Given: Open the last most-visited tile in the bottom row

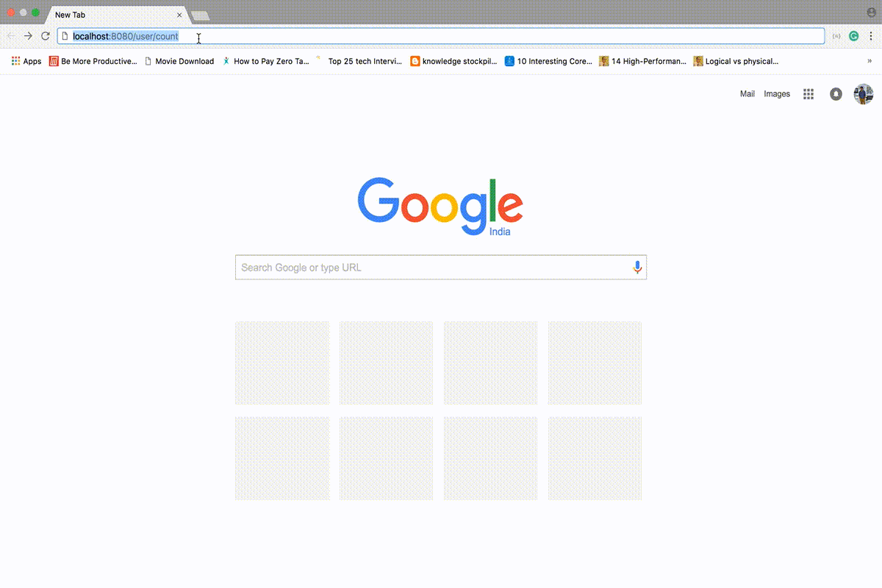Looking at the screenshot, I should click(595, 459).
